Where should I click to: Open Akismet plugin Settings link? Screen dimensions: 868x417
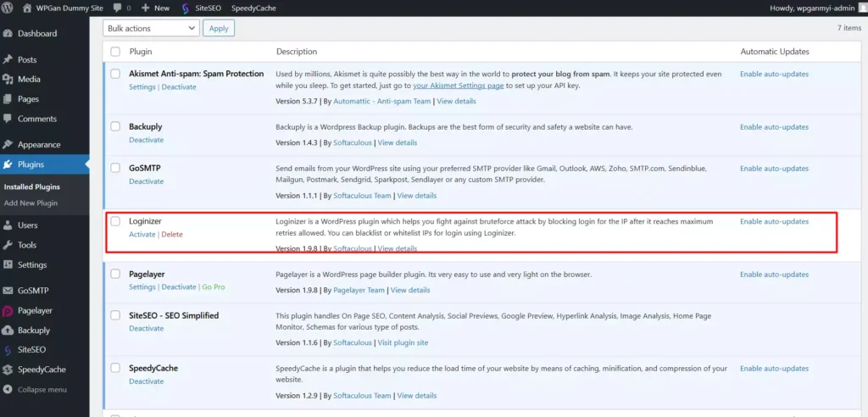click(142, 87)
